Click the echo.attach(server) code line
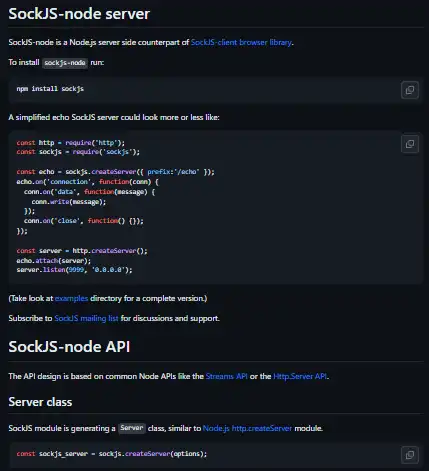Viewport: 429px width, 471px height. pyautogui.click(x=53, y=261)
